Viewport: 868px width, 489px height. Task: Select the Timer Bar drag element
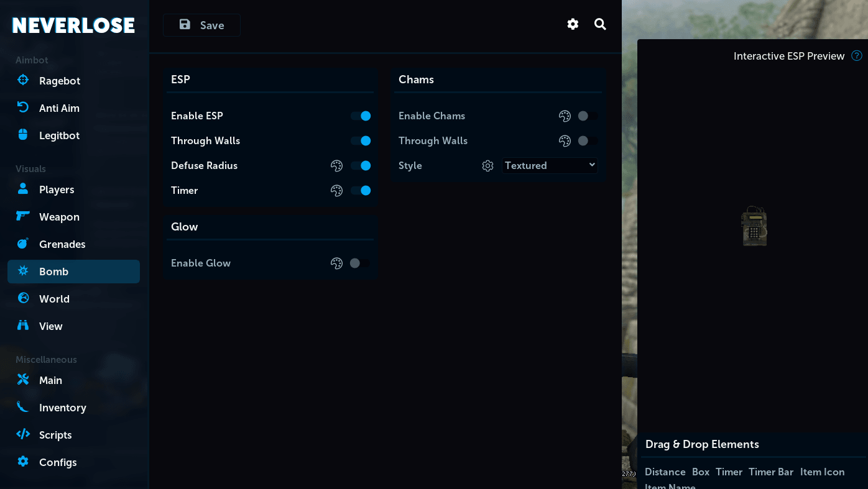771,472
